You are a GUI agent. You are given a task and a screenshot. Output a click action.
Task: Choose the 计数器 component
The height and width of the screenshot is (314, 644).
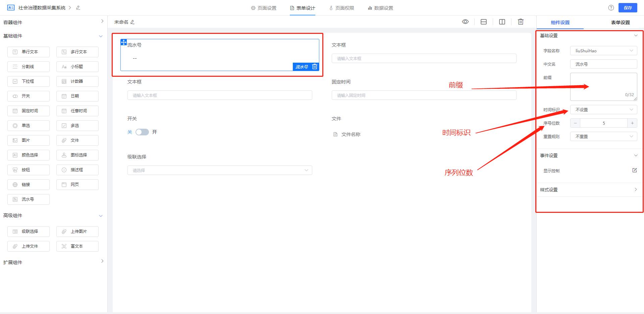coord(77,81)
